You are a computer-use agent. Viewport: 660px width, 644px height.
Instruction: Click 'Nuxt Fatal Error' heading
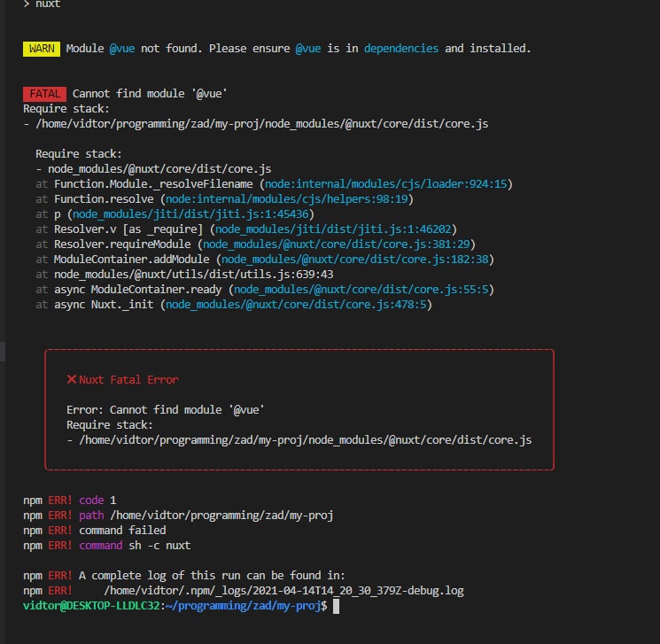(128, 380)
